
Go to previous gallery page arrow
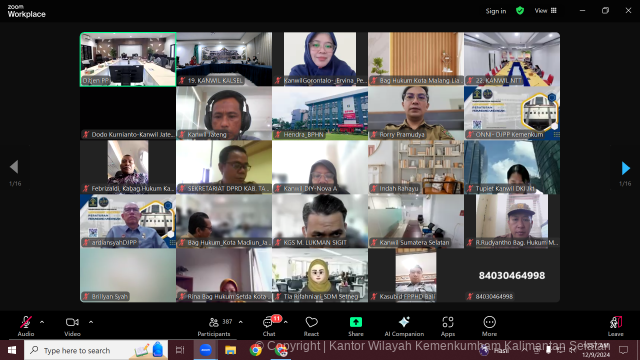pyautogui.click(x=14, y=167)
